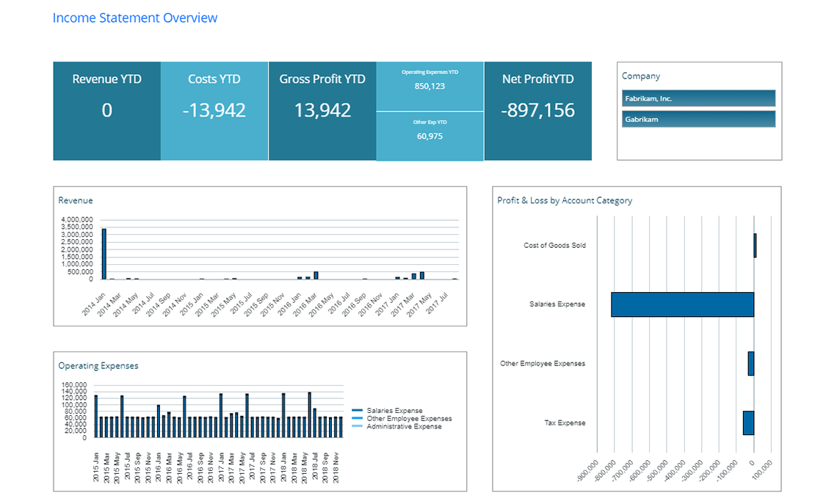
Task: Select the 2014 Jan revenue bar
Action: 104,254
